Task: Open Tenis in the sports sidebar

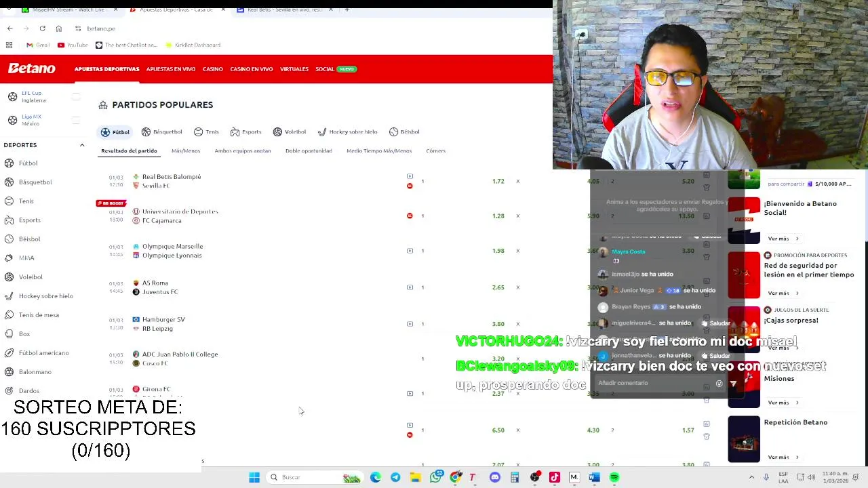Action: click(26, 201)
